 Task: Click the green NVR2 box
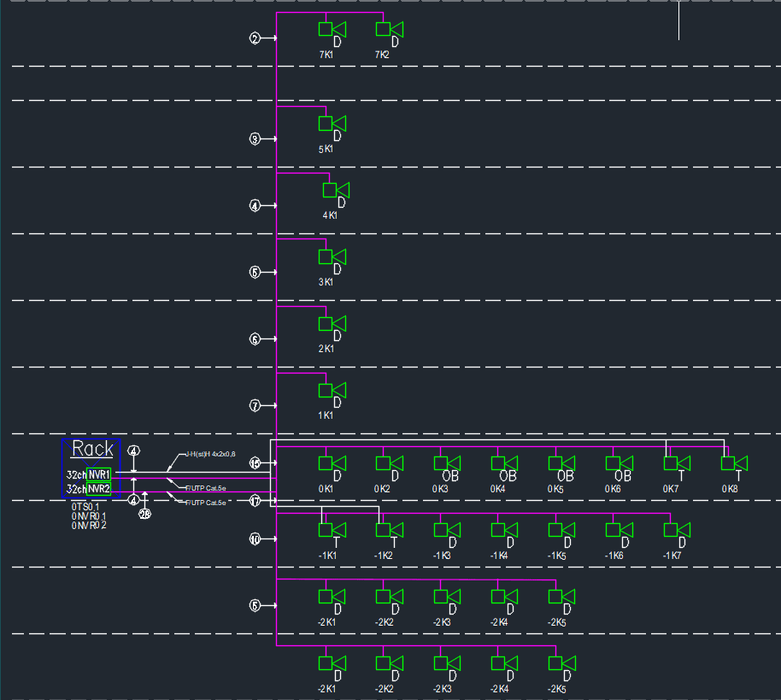click(99, 489)
